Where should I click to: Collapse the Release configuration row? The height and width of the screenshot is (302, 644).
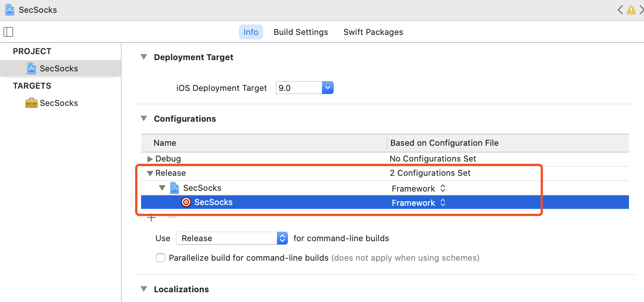[x=150, y=173]
